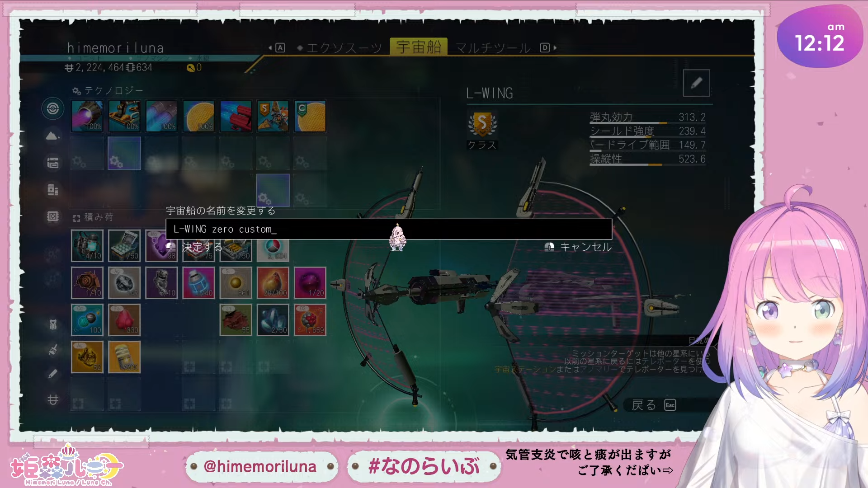Select the pulse engine technology slot
868x488 pixels.
(x=87, y=116)
